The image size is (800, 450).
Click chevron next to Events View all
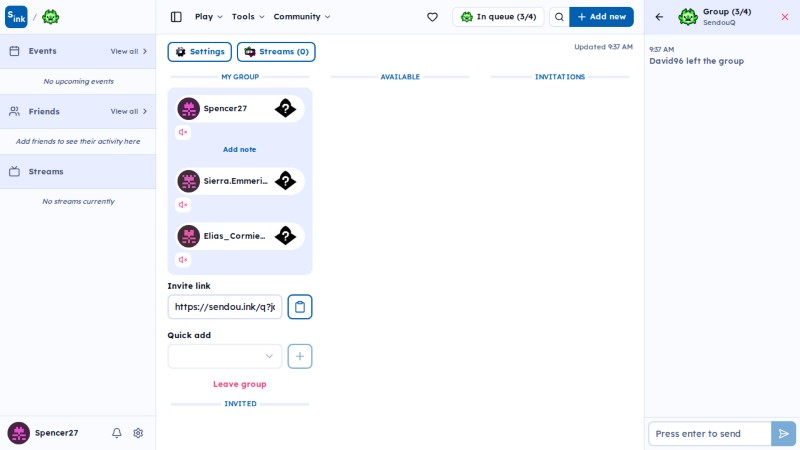tap(145, 52)
